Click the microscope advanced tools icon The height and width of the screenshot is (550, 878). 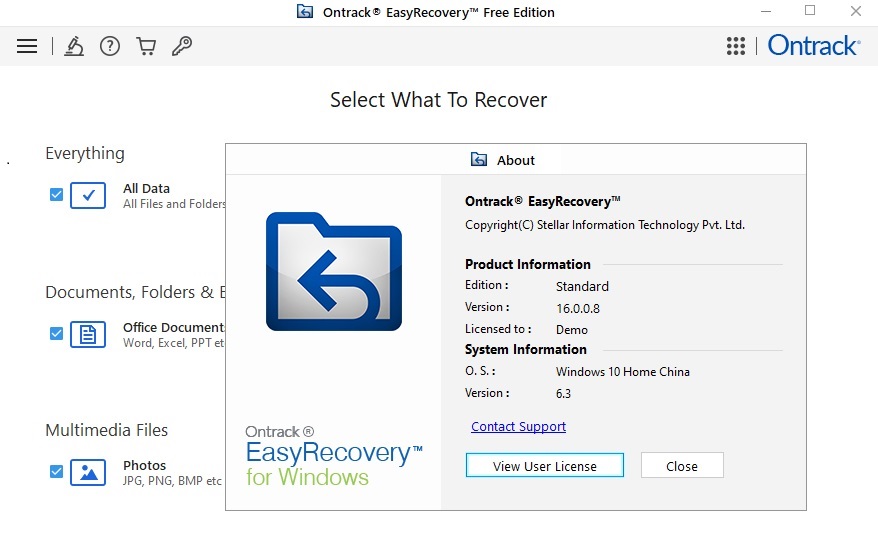click(74, 46)
